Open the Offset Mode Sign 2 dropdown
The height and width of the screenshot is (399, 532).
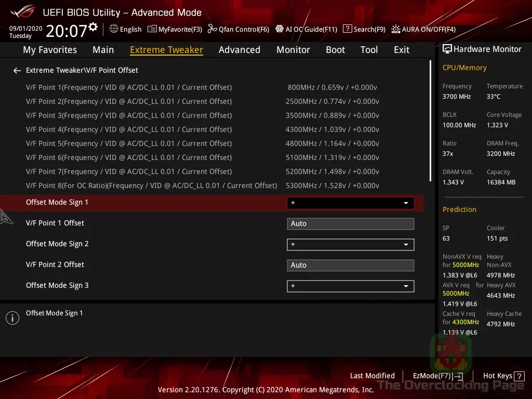(406, 244)
